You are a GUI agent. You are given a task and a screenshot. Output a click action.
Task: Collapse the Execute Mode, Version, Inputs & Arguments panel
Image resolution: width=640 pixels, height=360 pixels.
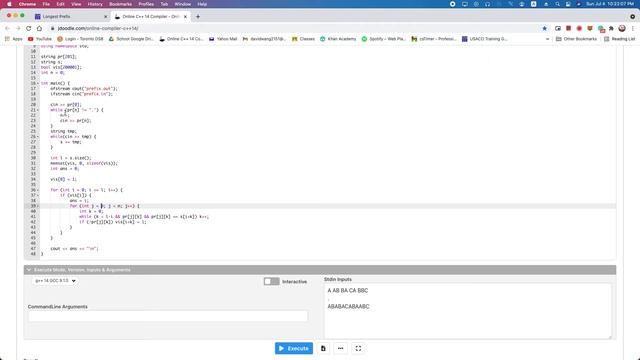point(29,270)
